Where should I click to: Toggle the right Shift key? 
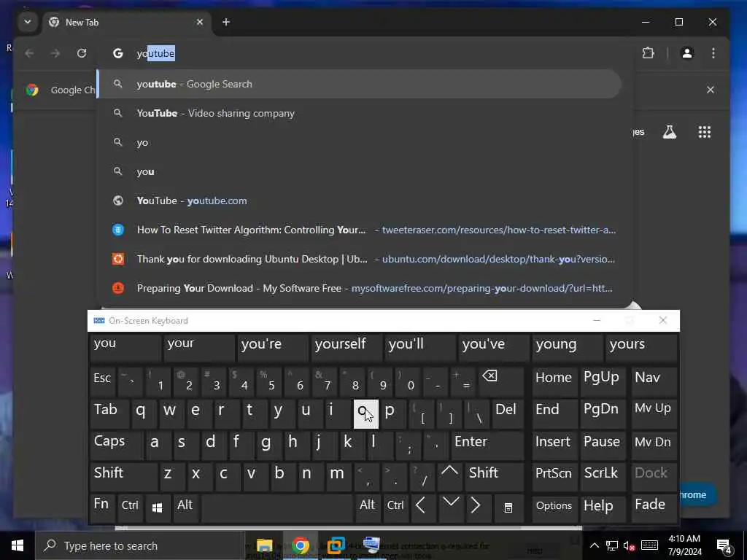[494, 475]
